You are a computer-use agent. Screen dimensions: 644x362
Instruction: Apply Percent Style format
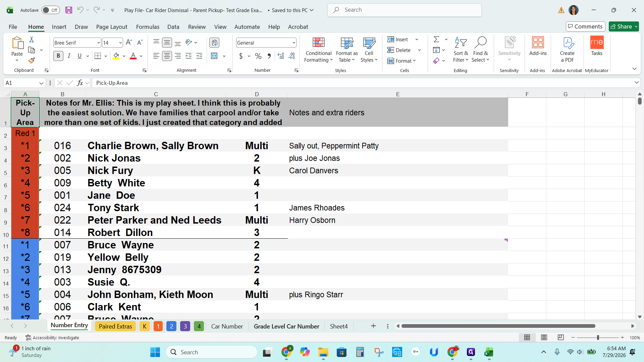(x=258, y=56)
